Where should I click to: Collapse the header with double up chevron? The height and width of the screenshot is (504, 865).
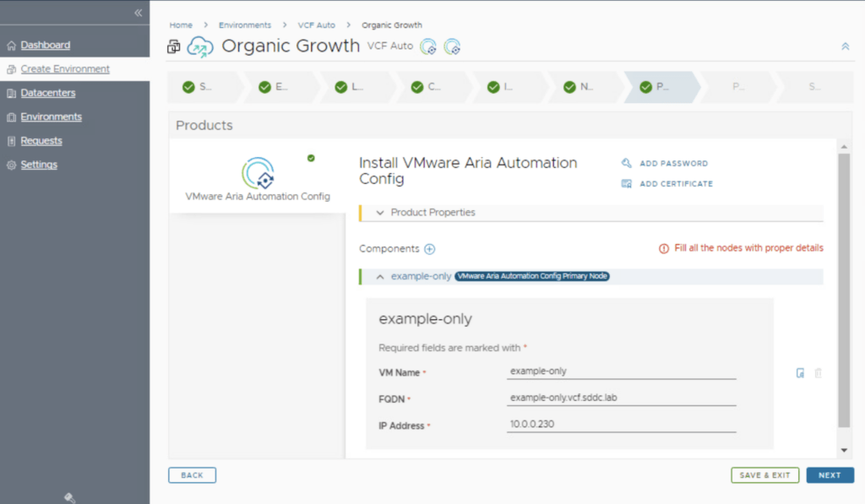[845, 46]
